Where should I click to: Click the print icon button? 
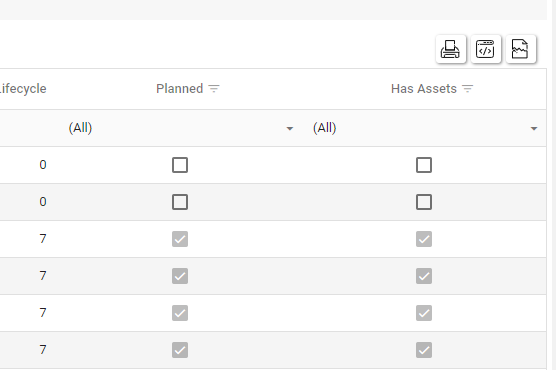(450, 49)
